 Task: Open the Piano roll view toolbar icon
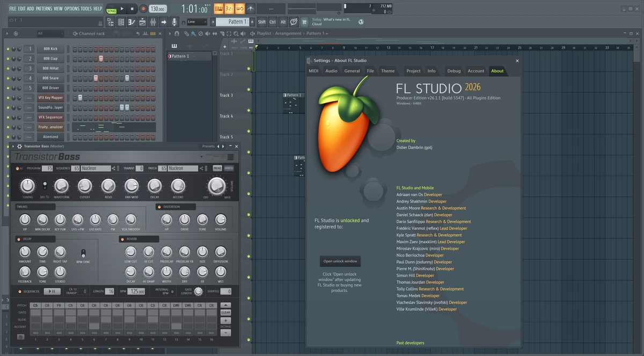coord(131,22)
